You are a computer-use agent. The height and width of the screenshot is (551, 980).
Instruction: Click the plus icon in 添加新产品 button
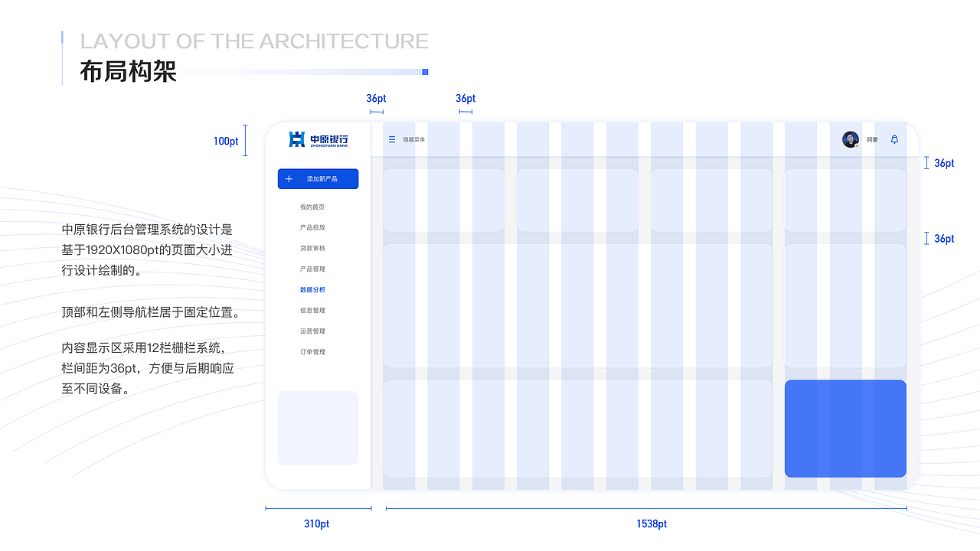(x=289, y=179)
